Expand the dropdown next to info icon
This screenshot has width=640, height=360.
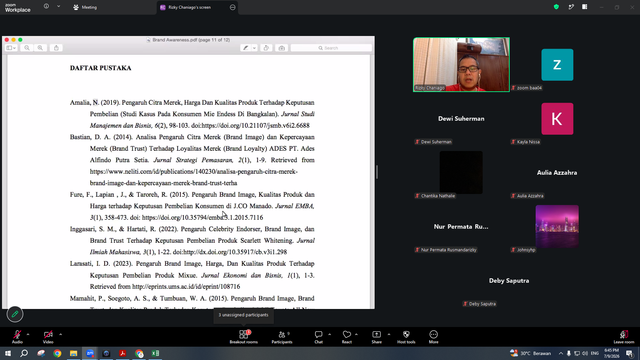pos(58,7)
